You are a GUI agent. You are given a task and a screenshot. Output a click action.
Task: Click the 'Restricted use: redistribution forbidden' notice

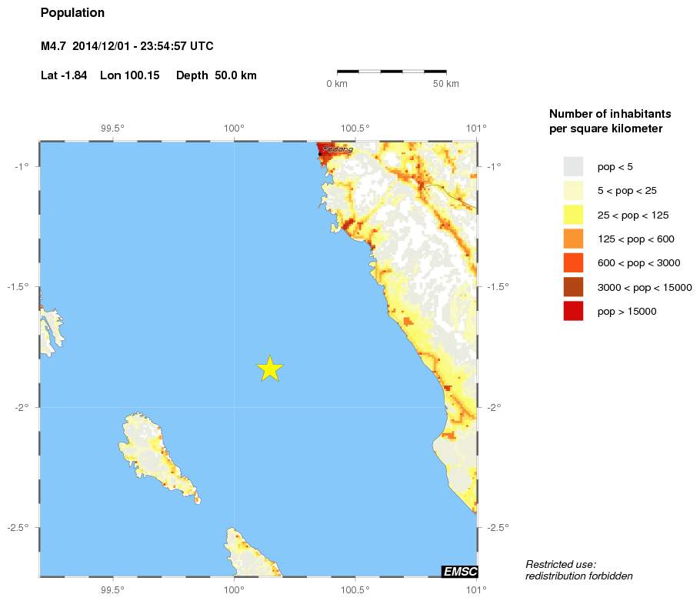click(578, 570)
